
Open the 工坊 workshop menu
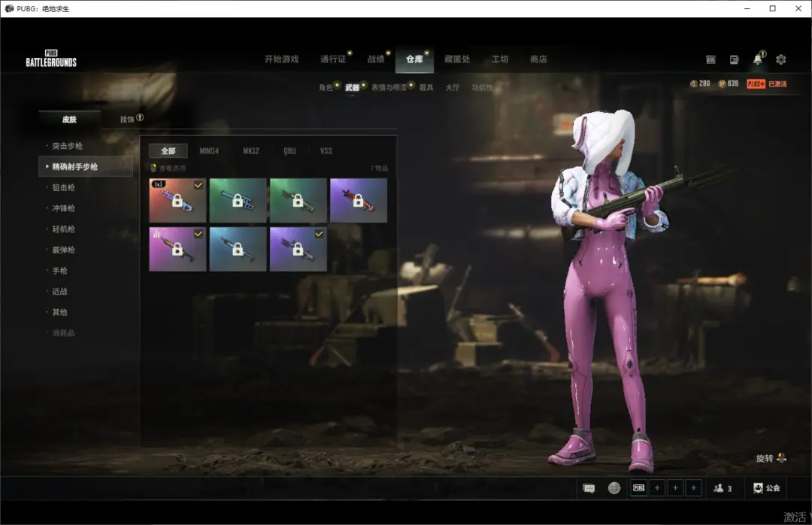click(x=500, y=59)
